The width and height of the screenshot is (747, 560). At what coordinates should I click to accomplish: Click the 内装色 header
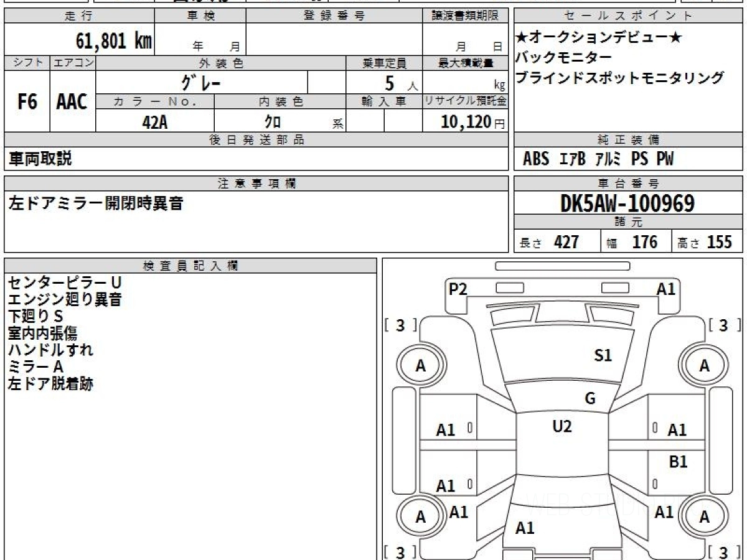pos(280,101)
